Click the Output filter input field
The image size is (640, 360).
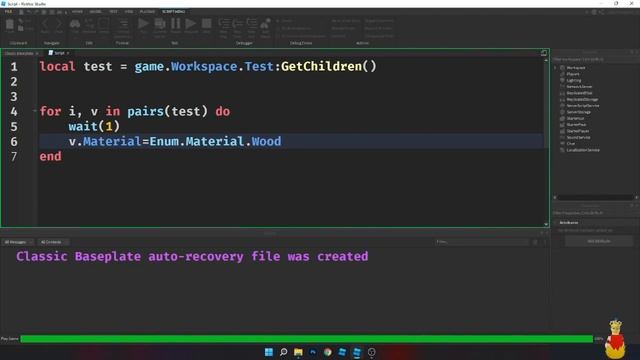click(482, 242)
